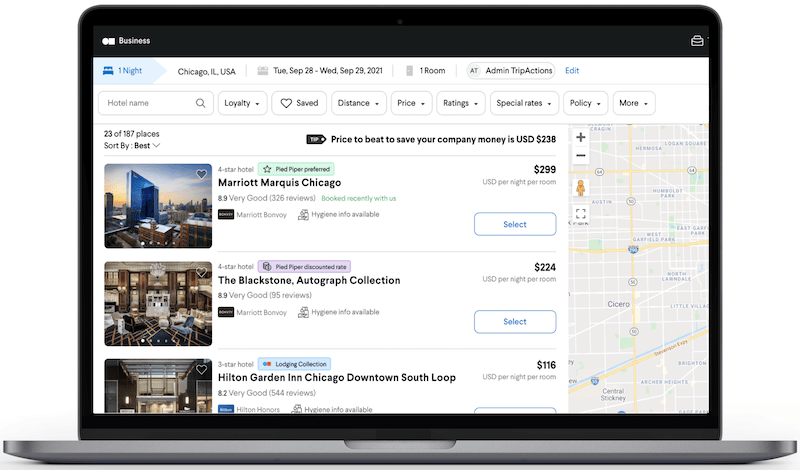Open The Blackstone lobby photo thumbnail
The height and width of the screenshot is (470, 800).
(158, 304)
